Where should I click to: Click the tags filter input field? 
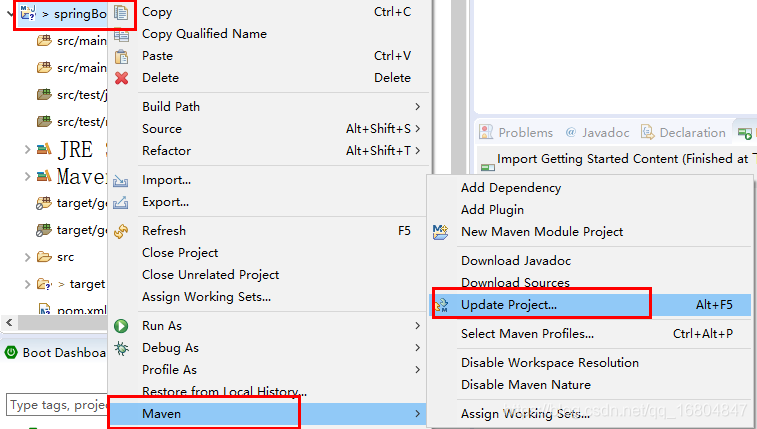coord(57,405)
